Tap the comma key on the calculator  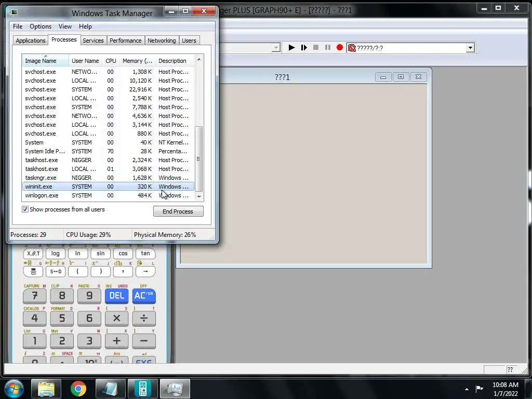(x=123, y=271)
